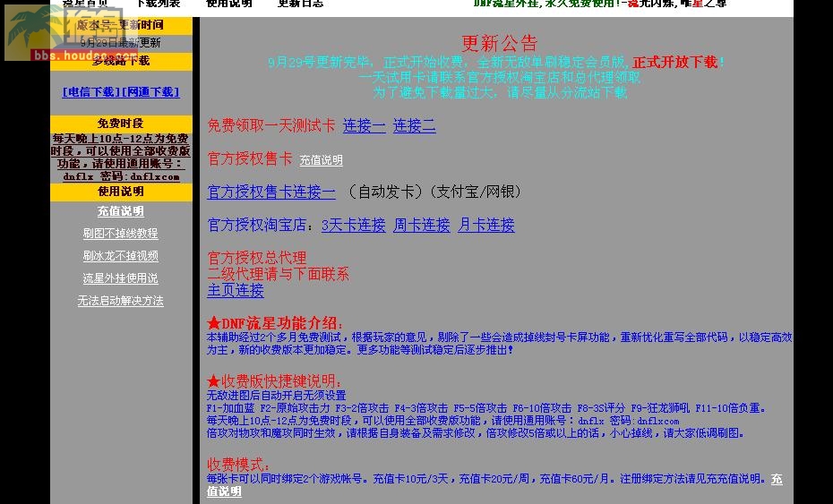Click the 二级代理请与下面联系 text
Screen dimensions: 833x504
coord(278,274)
